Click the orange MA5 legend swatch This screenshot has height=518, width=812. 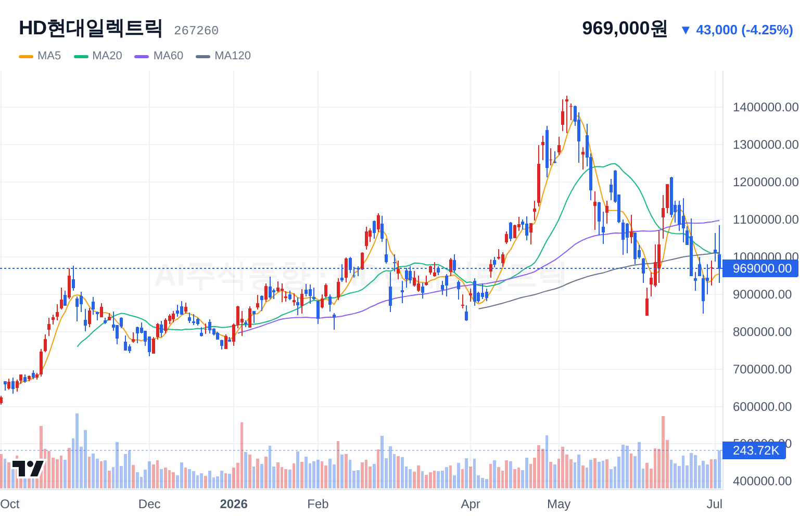26,56
